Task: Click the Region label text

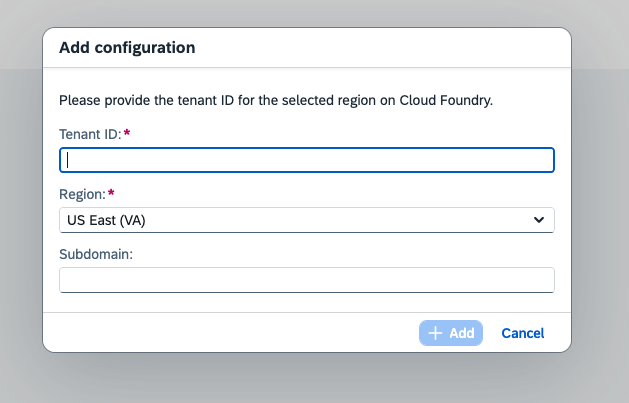Action: [x=82, y=192]
